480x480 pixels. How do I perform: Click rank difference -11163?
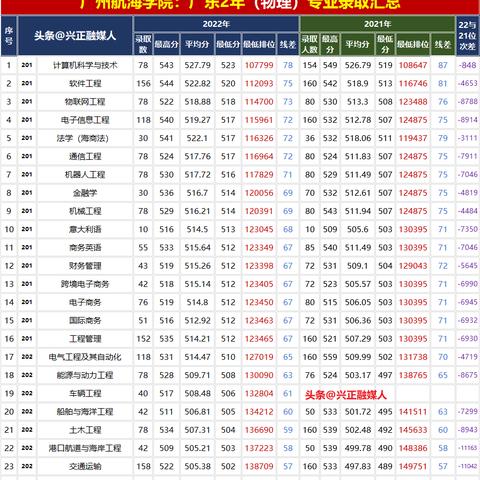pyautogui.click(x=468, y=448)
